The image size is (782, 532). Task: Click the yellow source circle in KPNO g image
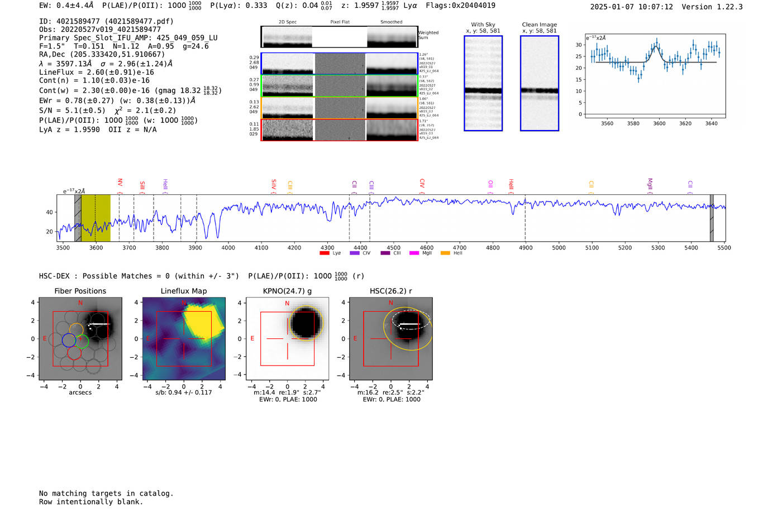(306, 323)
